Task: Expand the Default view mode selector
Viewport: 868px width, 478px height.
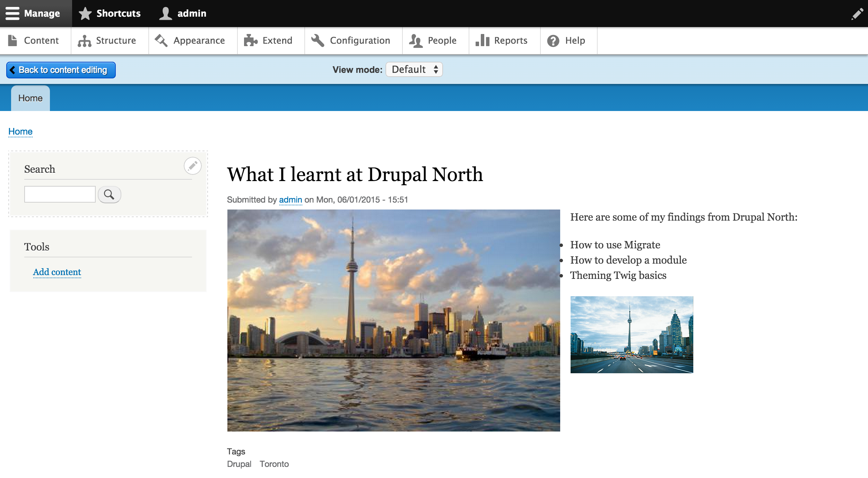Action: coord(415,69)
